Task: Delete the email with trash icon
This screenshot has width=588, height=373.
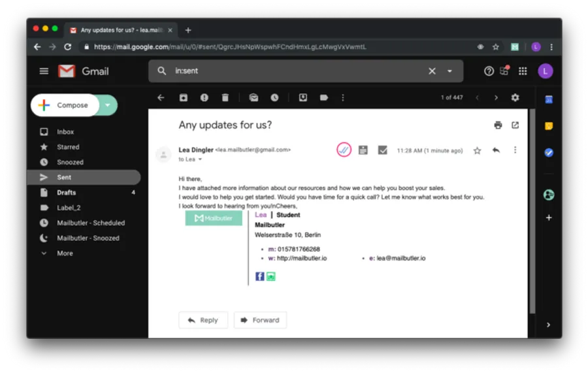Action: coord(225,97)
